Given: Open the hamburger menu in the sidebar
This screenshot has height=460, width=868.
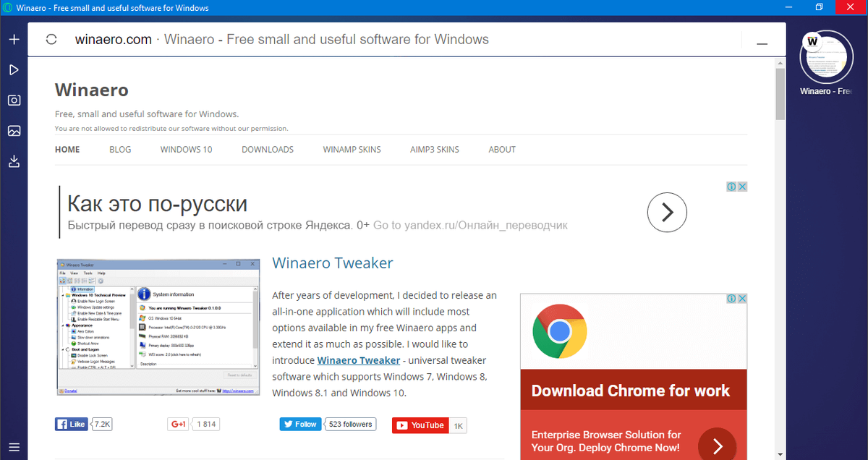Looking at the screenshot, I should point(14,446).
